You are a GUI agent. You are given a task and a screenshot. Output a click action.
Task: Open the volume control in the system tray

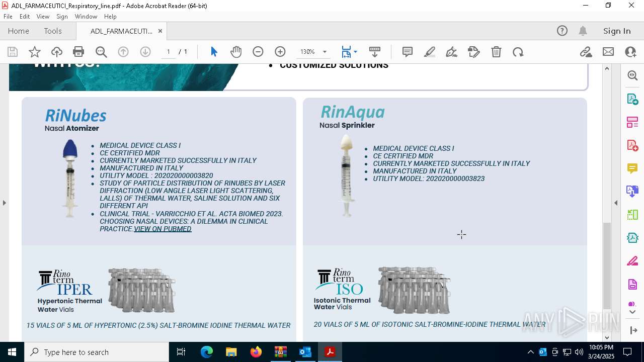(579, 352)
